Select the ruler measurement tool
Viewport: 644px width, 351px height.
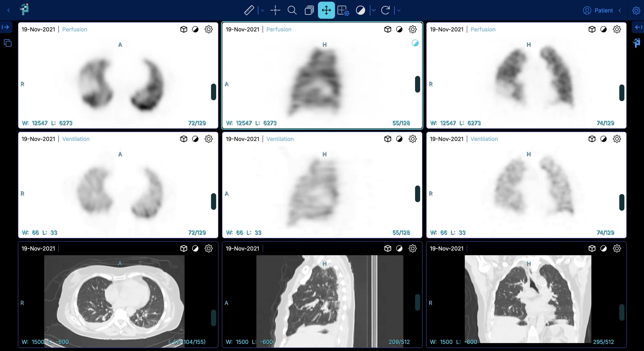249,10
